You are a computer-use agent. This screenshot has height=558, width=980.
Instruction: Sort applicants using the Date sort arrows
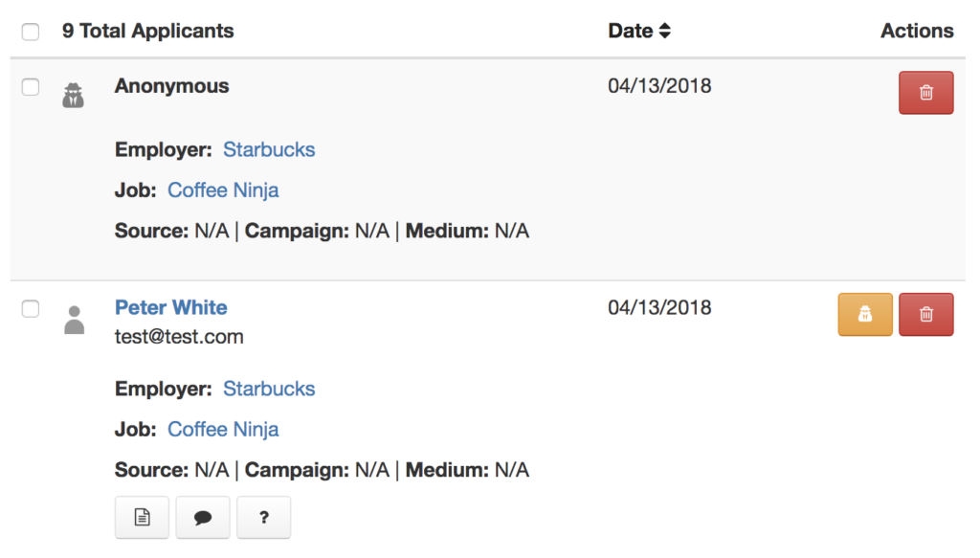(665, 31)
